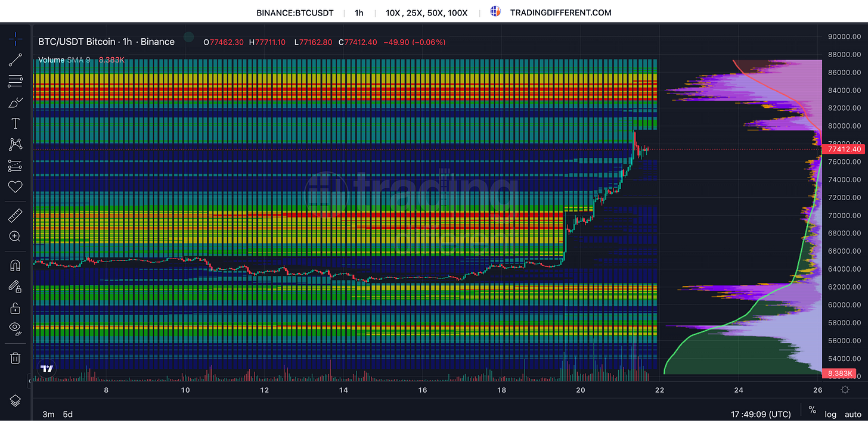Click the trash remove objects icon
868x423 pixels.
[x=15, y=357]
